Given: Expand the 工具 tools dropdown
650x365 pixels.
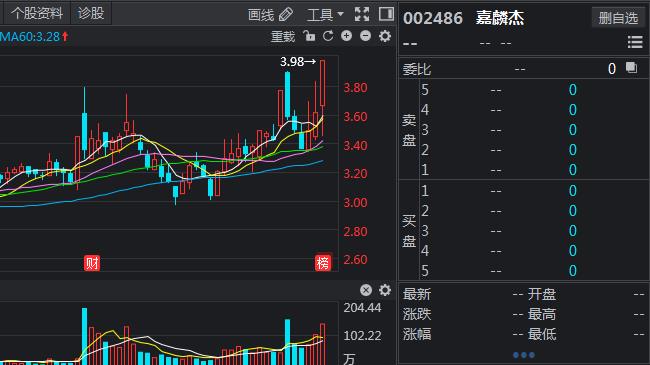Looking at the screenshot, I should click(x=325, y=15).
